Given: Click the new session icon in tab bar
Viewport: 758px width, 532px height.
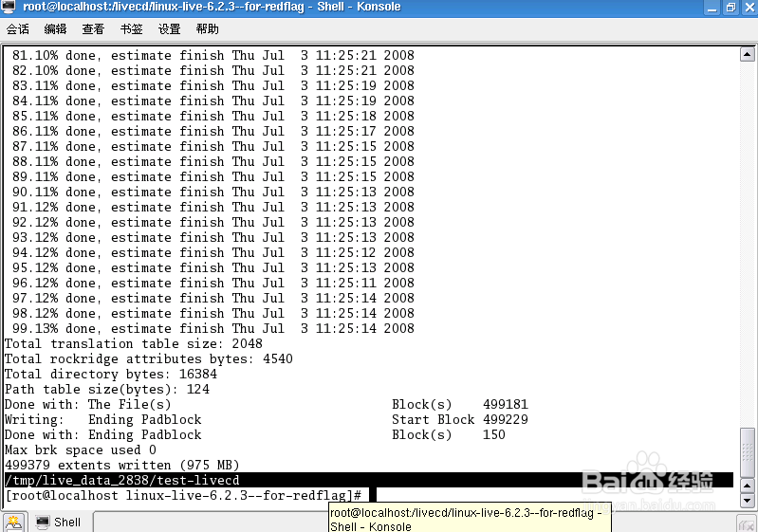Looking at the screenshot, I should click(x=13, y=523).
